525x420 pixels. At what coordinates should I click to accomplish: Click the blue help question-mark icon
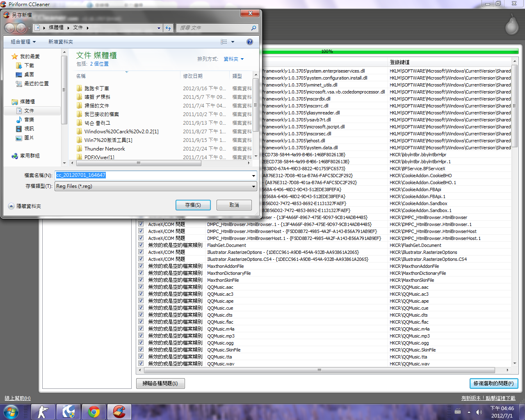tap(250, 42)
